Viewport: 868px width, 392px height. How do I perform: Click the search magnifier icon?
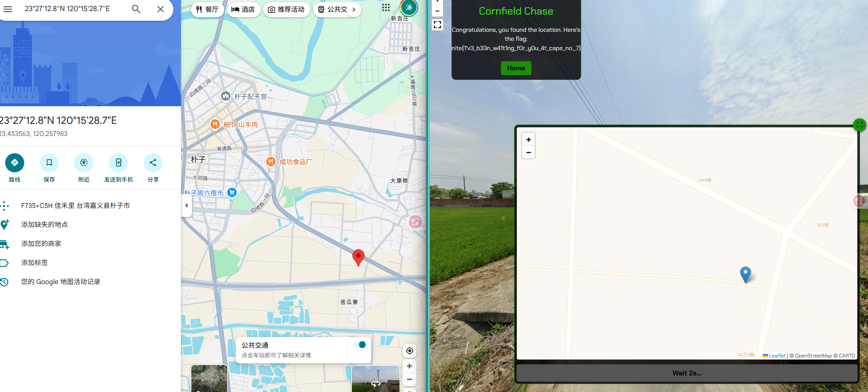click(x=136, y=9)
